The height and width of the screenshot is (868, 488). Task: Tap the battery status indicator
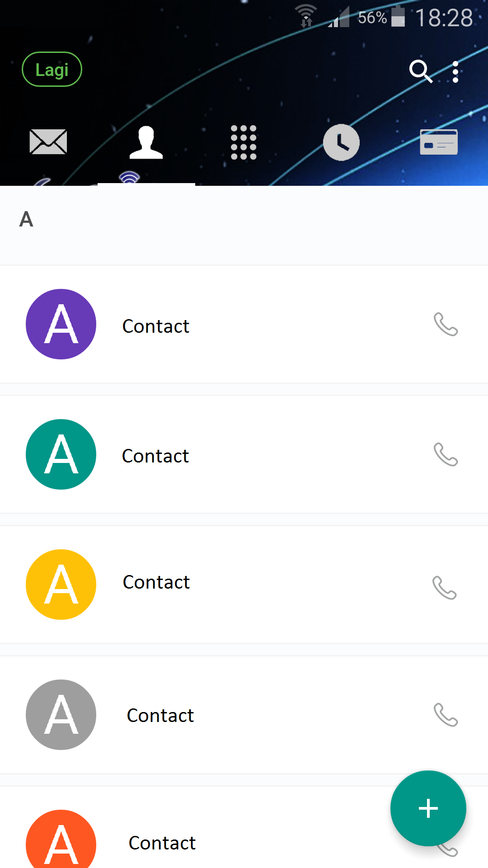point(398,17)
